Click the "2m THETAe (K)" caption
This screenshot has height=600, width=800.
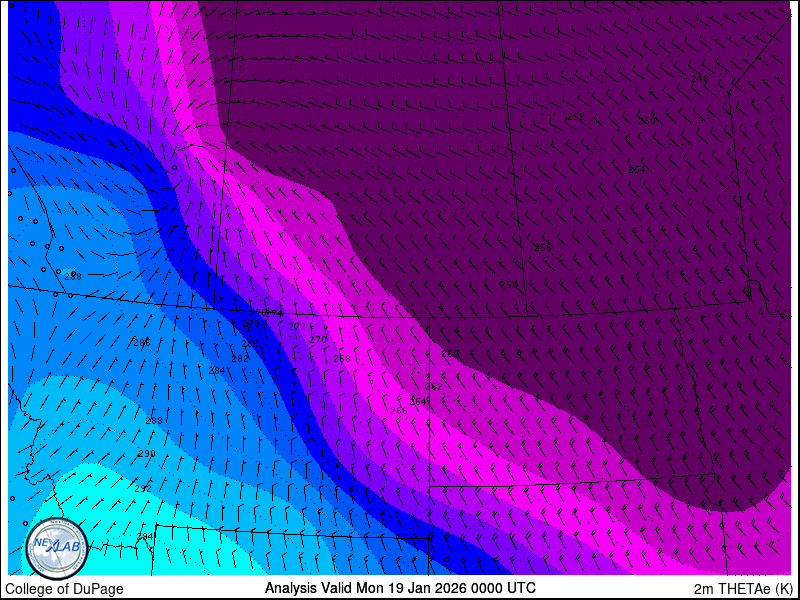744,589
